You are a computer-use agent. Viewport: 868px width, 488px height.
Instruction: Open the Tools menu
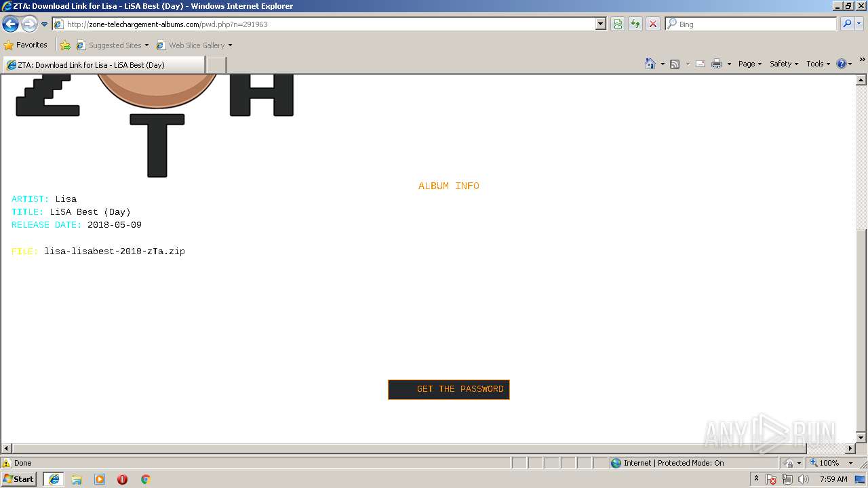coord(818,64)
